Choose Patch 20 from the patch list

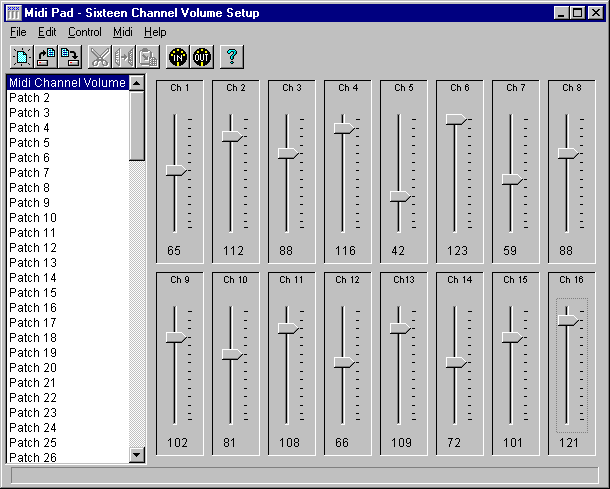click(32, 368)
